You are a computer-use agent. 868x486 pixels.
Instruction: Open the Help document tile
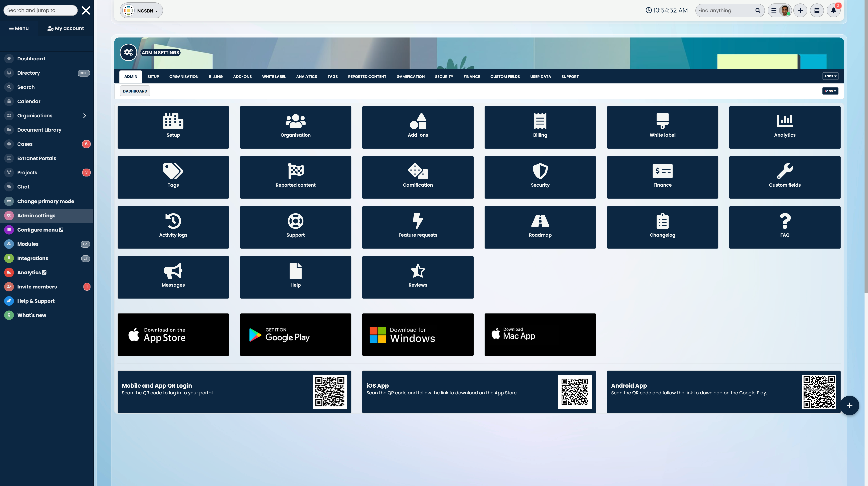[x=295, y=277]
